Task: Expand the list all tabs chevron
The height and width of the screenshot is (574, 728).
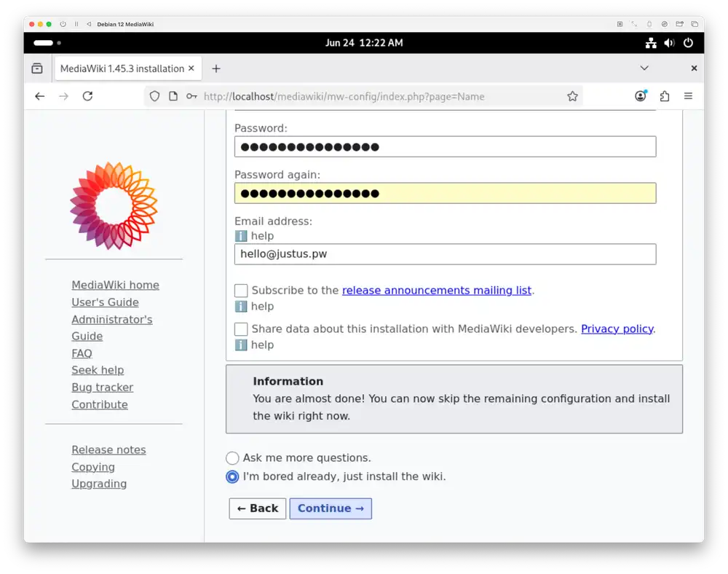Action: tap(644, 68)
